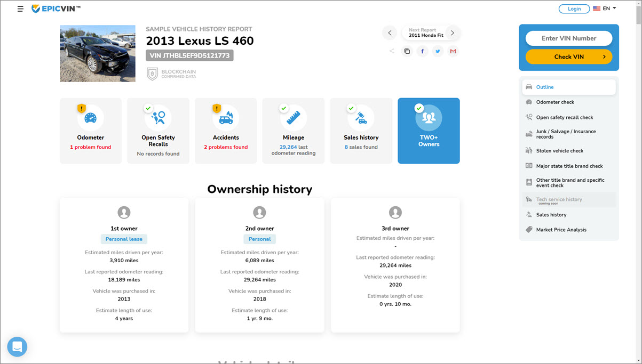The image size is (642, 364).
Task: Copy the report link icon
Action: point(407,51)
